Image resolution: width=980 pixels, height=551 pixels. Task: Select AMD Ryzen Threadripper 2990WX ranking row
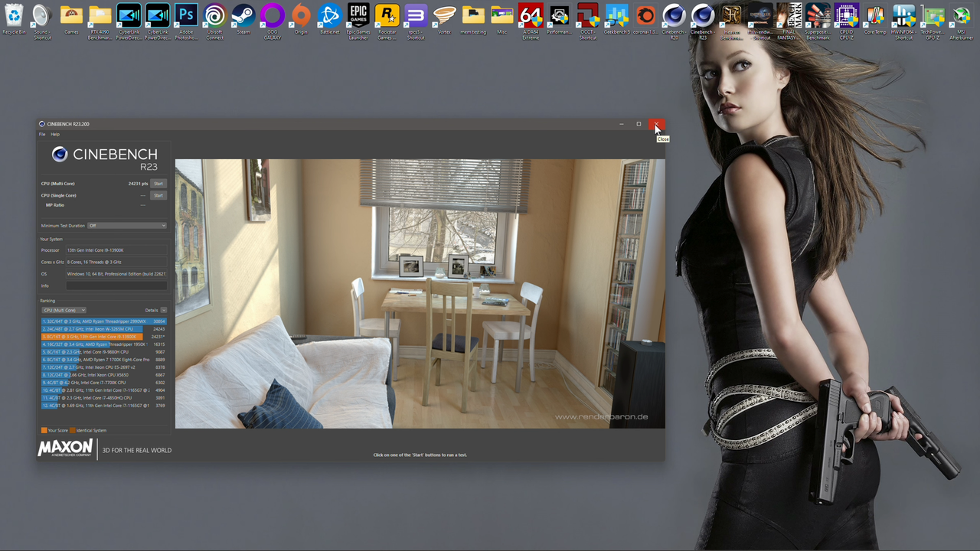[103, 321]
